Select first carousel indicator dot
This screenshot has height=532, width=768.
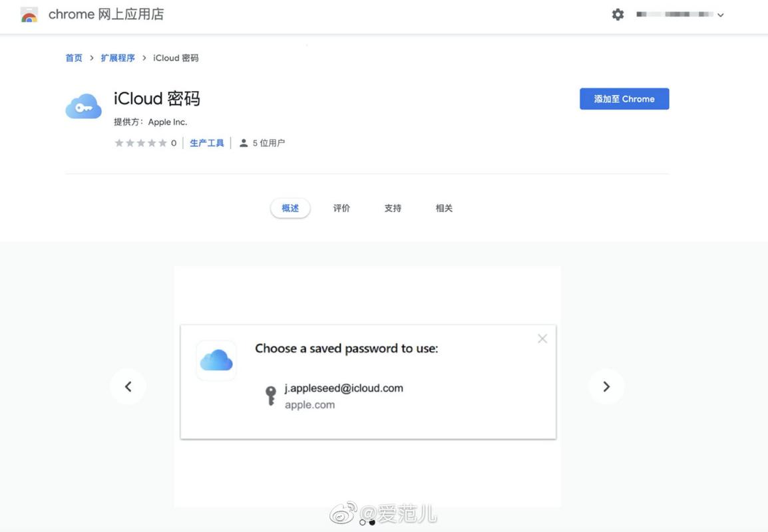pyautogui.click(x=363, y=523)
